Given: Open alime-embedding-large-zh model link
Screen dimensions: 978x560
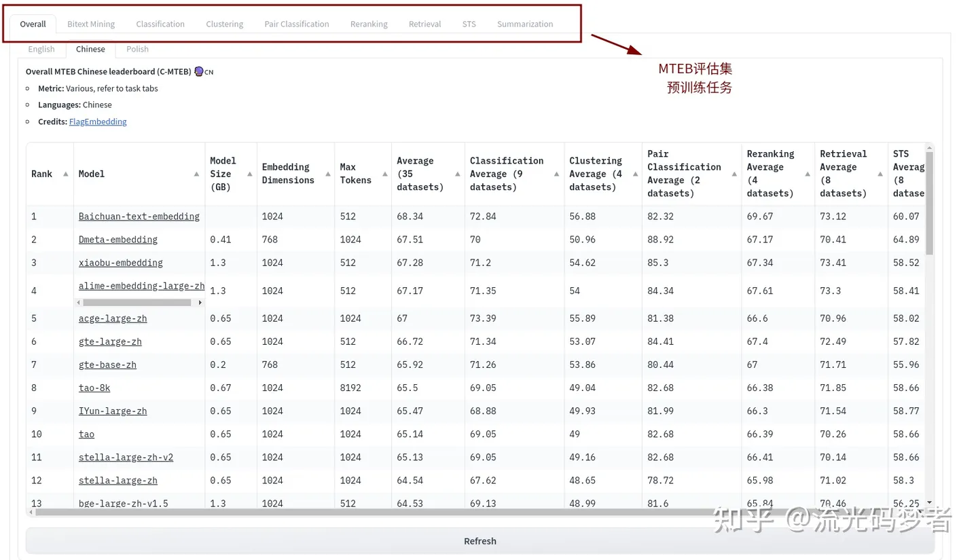Looking at the screenshot, I should click(x=141, y=286).
